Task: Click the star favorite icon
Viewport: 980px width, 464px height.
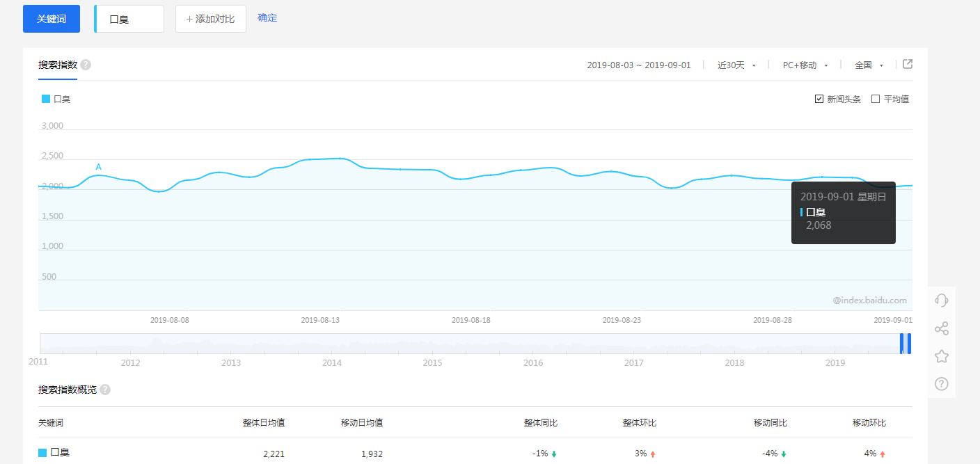Action: [x=941, y=356]
